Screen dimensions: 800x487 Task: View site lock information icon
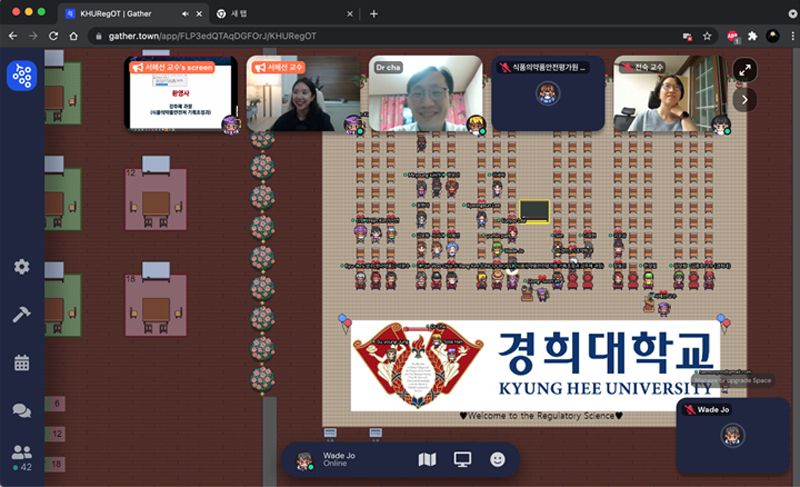point(98,36)
